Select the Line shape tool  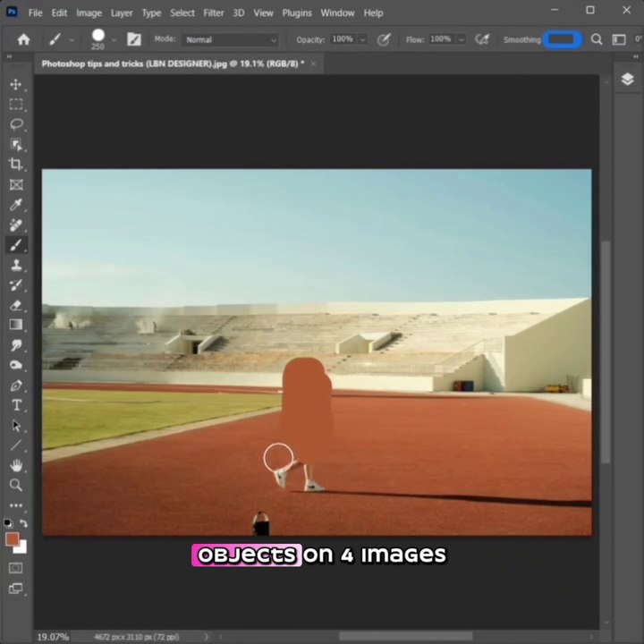coord(15,445)
